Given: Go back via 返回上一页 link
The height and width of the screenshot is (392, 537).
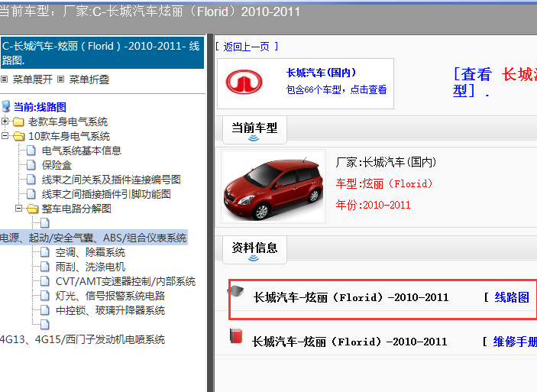Looking at the screenshot, I should click(247, 47).
